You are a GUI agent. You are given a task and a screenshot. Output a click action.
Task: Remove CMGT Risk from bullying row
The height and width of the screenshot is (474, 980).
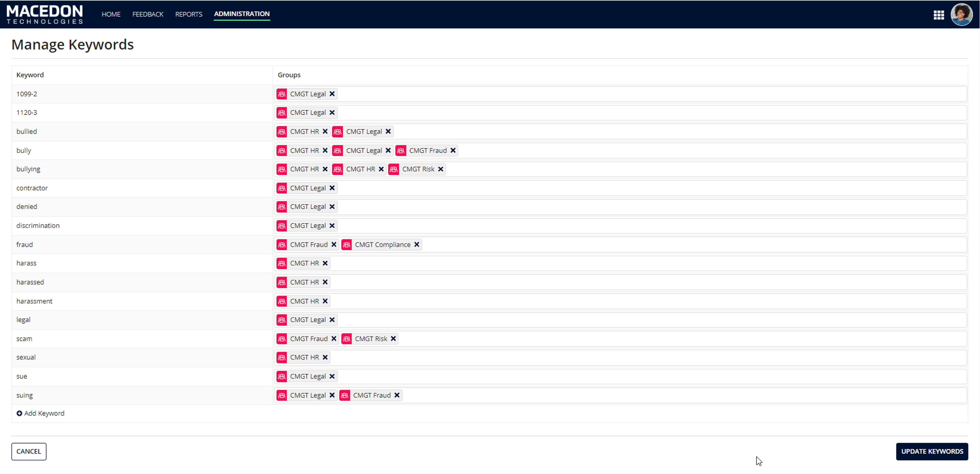click(x=440, y=169)
